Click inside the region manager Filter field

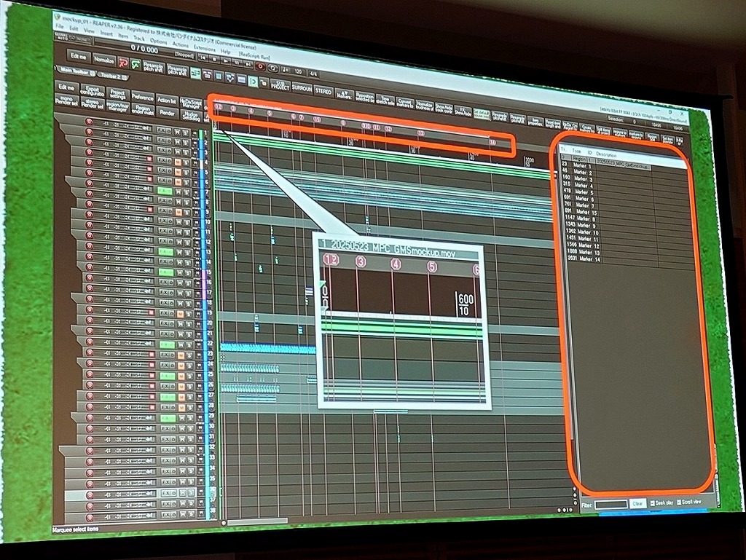[610, 504]
